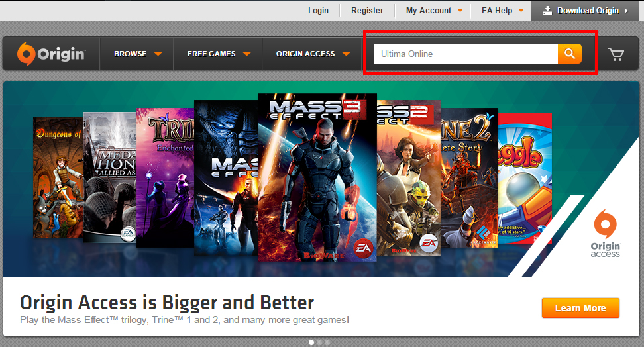
Task: Select the first carousel dot indicator
Action: (x=311, y=342)
